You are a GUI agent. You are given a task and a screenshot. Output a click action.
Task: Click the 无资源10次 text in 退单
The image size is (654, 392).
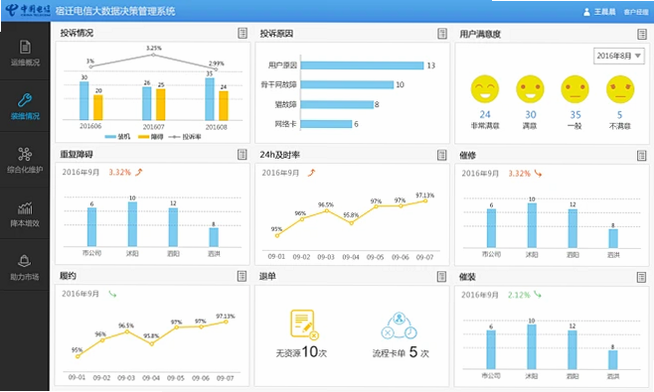[x=301, y=352]
